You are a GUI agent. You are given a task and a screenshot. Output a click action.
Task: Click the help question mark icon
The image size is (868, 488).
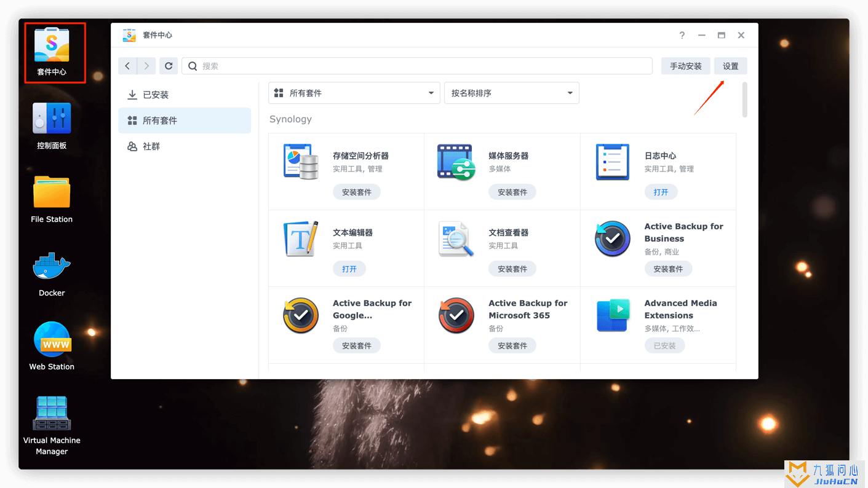coord(682,36)
